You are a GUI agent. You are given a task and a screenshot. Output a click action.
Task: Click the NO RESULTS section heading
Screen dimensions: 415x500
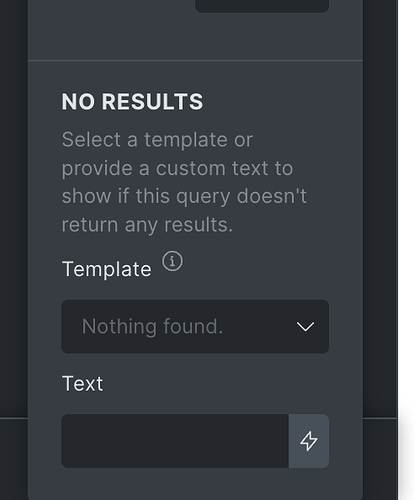point(132,102)
